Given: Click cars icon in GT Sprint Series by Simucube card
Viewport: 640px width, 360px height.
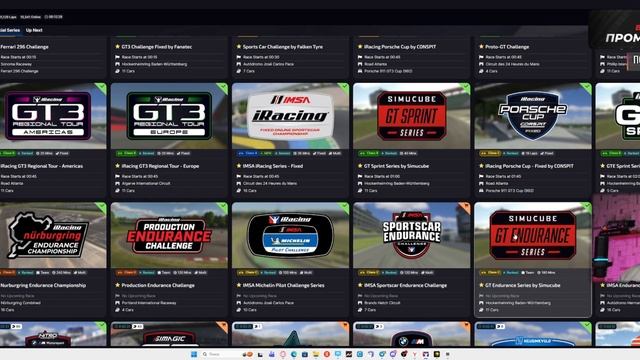Looking at the screenshot, I should tap(360, 191).
